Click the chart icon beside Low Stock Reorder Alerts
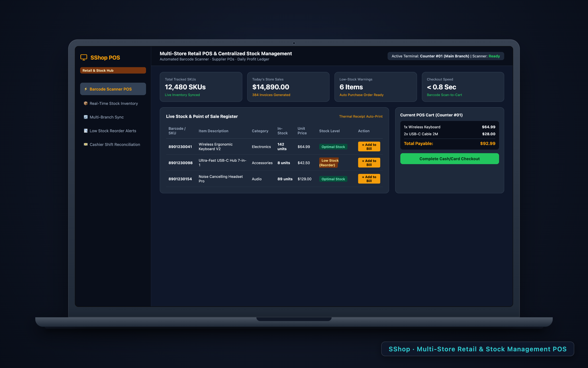The height and width of the screenshot is (368, 588). coord(86,131)
